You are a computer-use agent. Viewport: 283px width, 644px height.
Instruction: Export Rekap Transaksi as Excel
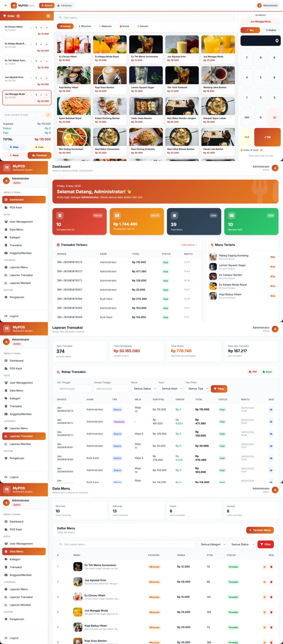(267, 372)
